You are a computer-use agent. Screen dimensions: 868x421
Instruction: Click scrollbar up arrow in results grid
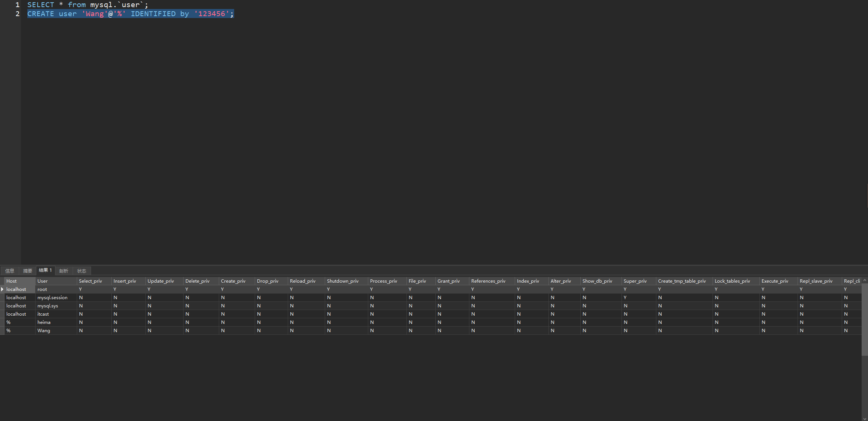tap(865, 280)
